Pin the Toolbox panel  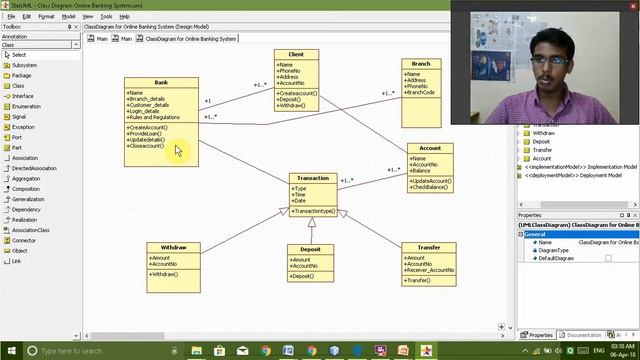[69, 27]
